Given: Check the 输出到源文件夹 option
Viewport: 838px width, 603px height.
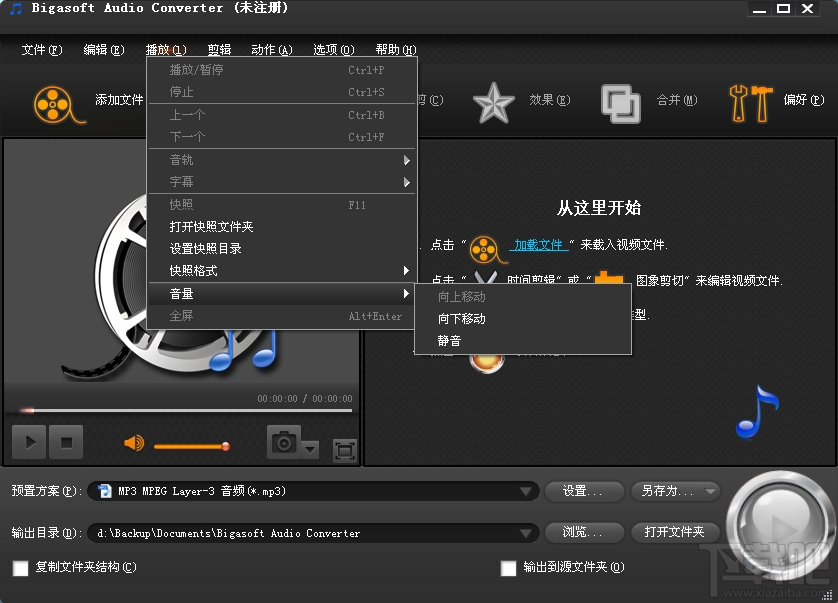Looking at the screenshot, I should click(x=508, y=567).
